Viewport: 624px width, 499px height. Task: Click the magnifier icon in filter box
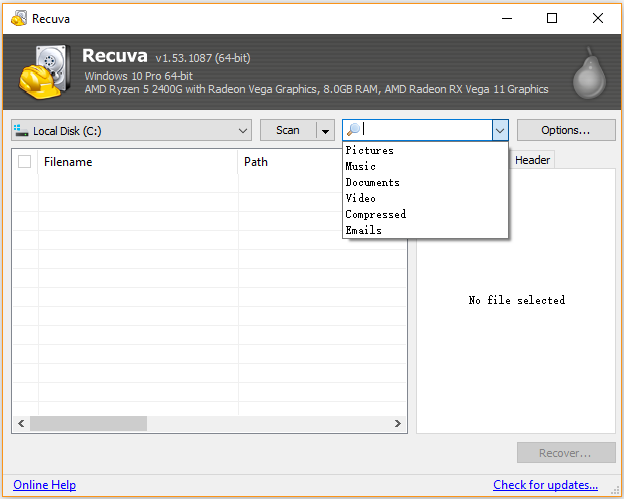coord(353,130)
